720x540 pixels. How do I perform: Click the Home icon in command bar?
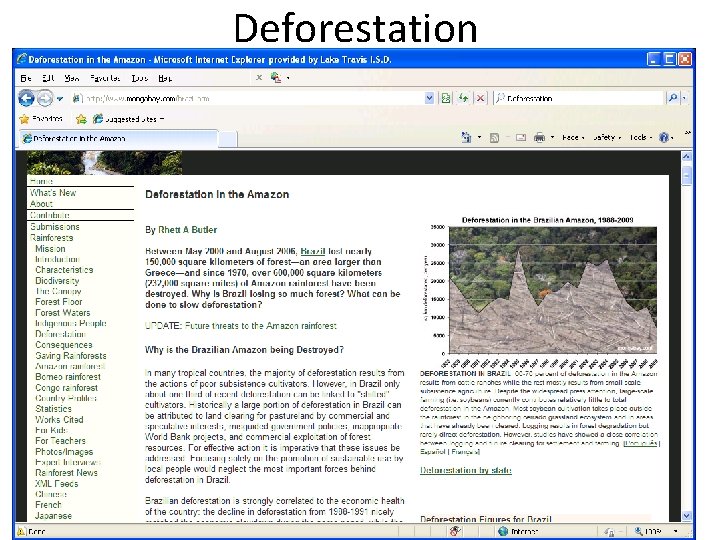(467, 137)
